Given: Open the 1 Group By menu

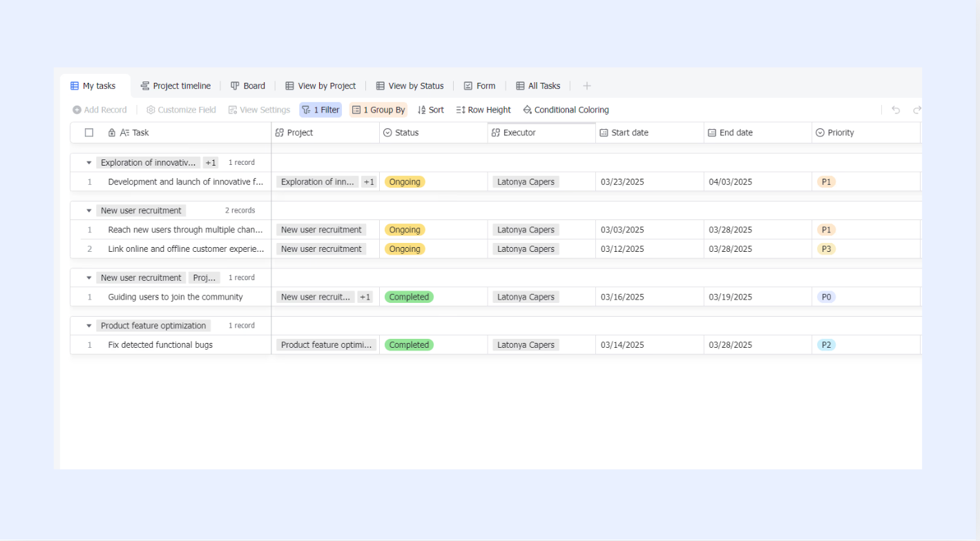Looking at the screenshot, I should point(378,110).
